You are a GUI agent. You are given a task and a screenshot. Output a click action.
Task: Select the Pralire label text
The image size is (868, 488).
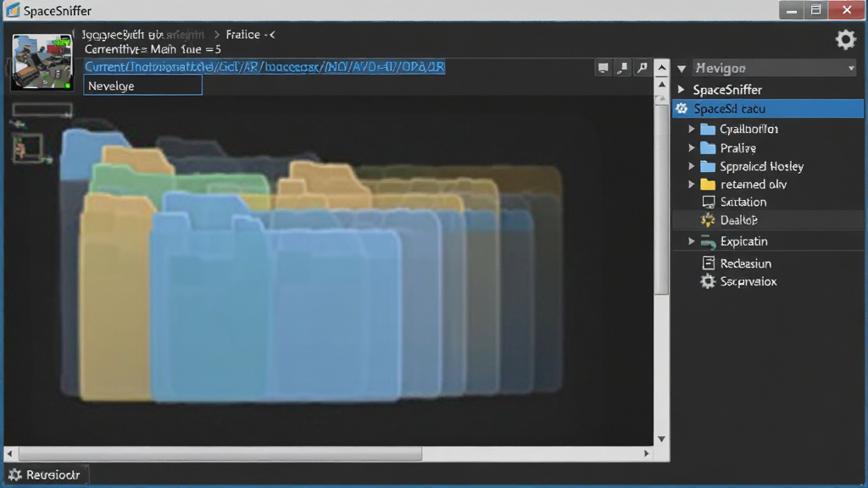click(738, 147)
